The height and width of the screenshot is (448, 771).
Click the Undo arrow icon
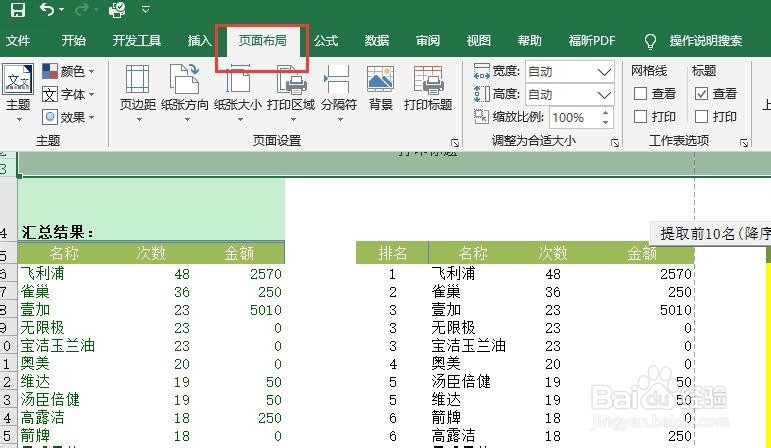tap(47, 9)
